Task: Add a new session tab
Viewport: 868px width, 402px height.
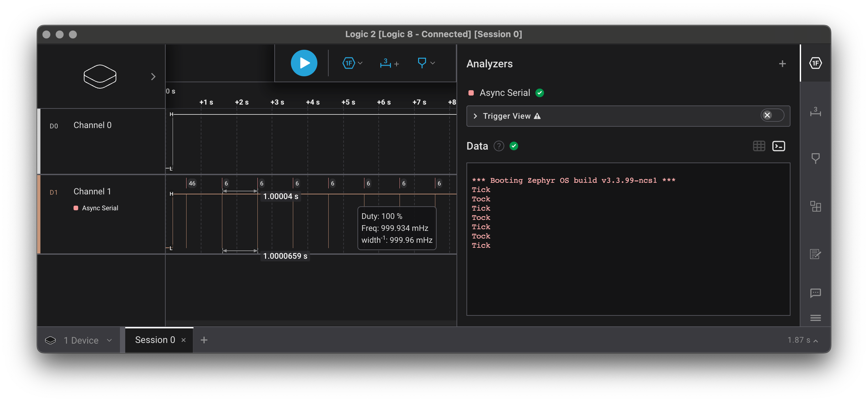Action: (204, 340)
